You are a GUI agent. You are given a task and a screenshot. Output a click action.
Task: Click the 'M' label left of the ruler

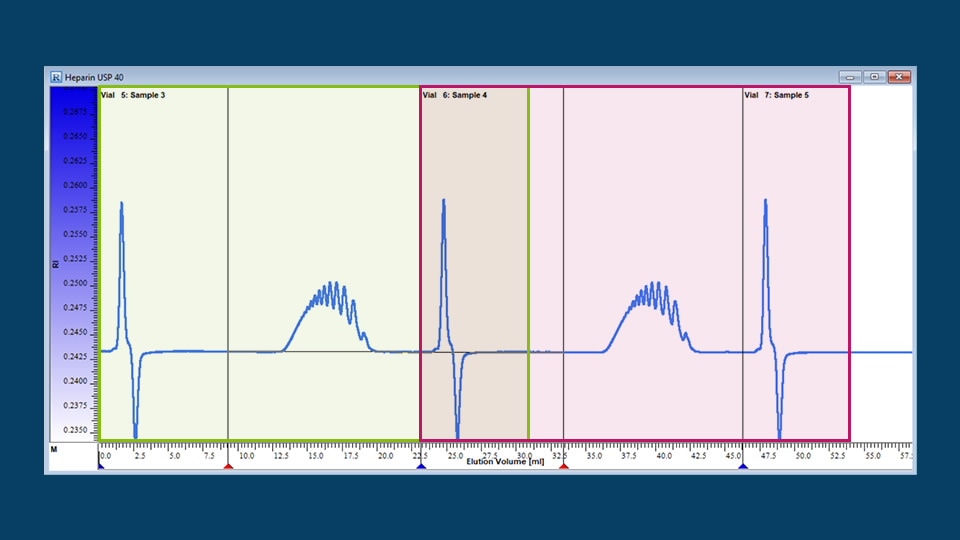pyautogui.click(x=53, y=450)
